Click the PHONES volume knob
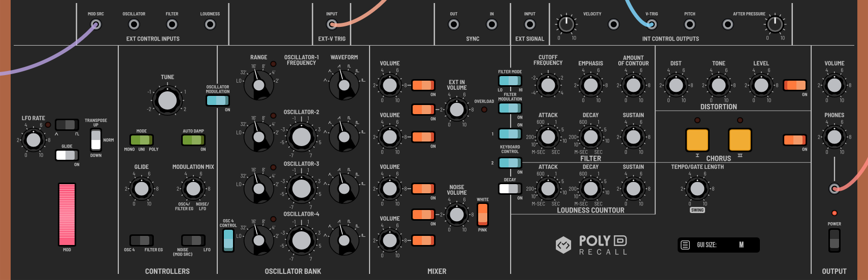 pyautogui.click(x=834, y=137)
